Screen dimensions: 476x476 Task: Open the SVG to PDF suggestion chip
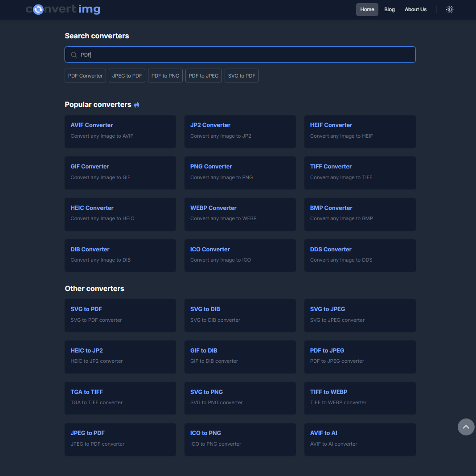[x=241, y=75]
